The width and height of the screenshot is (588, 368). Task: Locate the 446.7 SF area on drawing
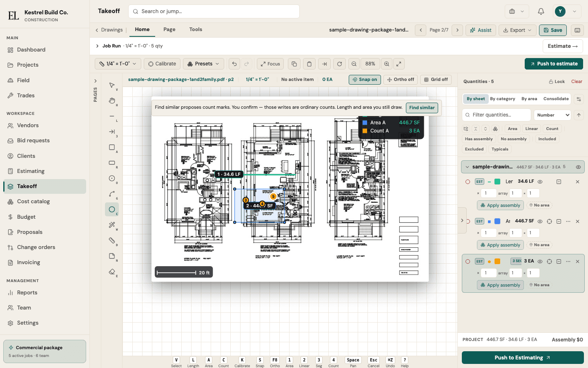tap(260, 206)
